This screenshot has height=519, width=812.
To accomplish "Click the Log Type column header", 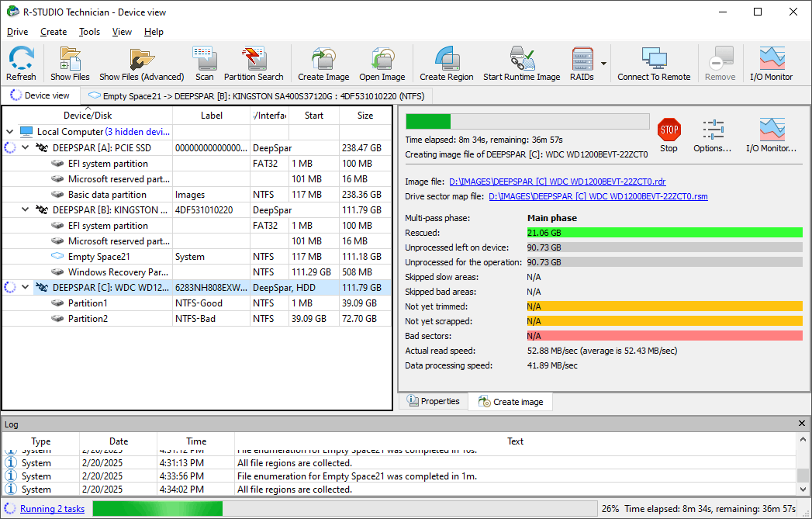I will (x=41, y=441).
